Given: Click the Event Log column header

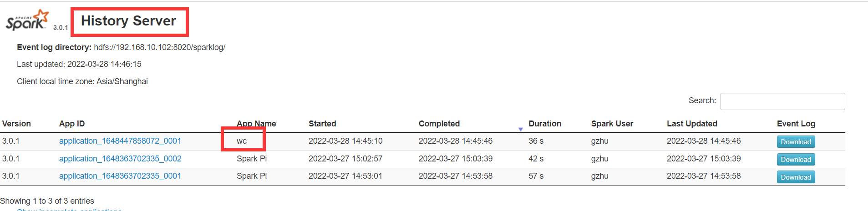Looking at the screenshot, I should point(796,124).
